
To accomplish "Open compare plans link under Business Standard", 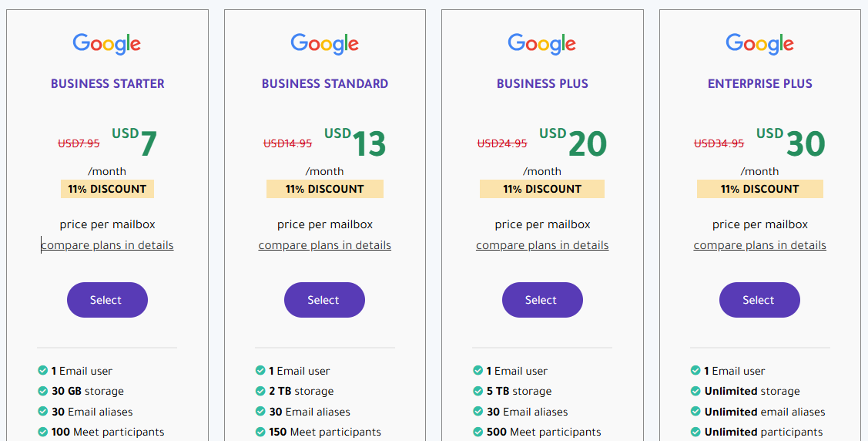I will (324, 245).
